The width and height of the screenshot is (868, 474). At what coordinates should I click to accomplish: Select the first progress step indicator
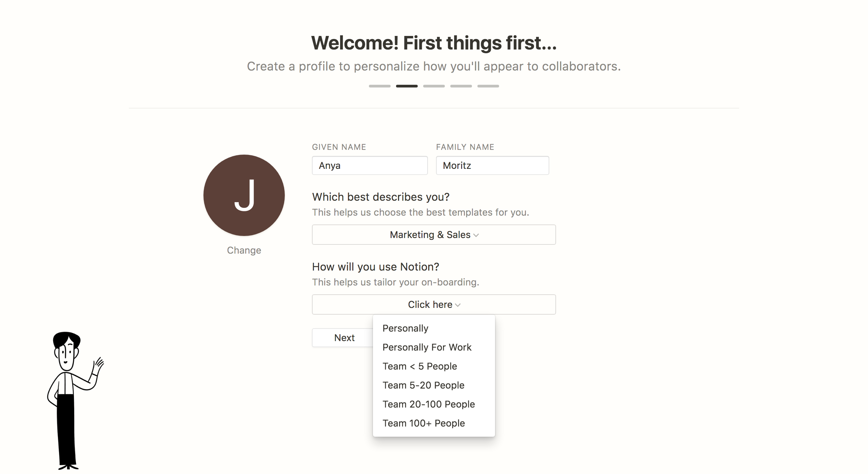coord(380,86)
